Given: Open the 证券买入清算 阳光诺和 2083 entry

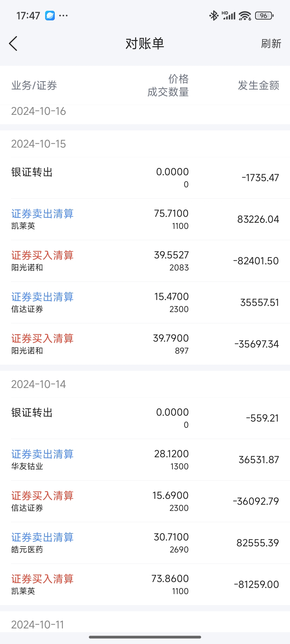Looking at the screenshot, I should click(x=145, y=261).
